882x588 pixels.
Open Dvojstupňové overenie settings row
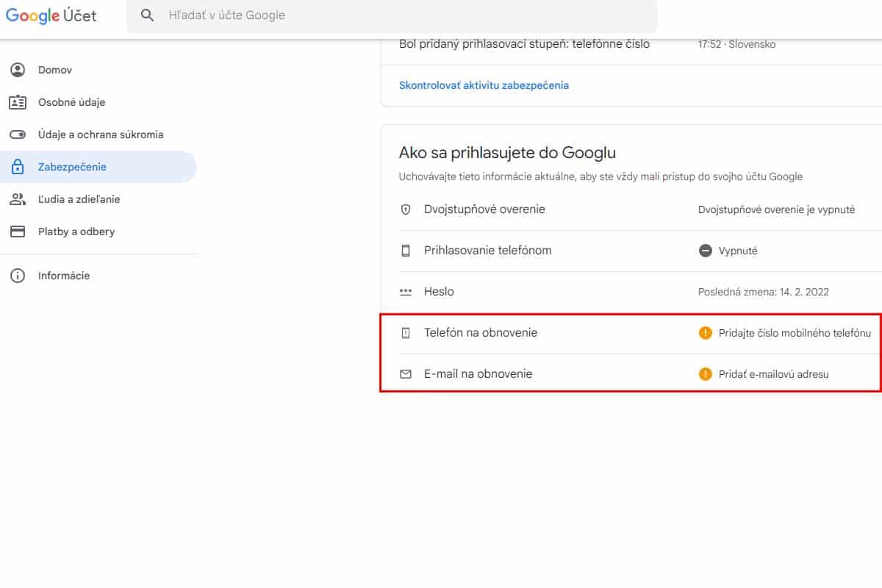tap(631, 209)
